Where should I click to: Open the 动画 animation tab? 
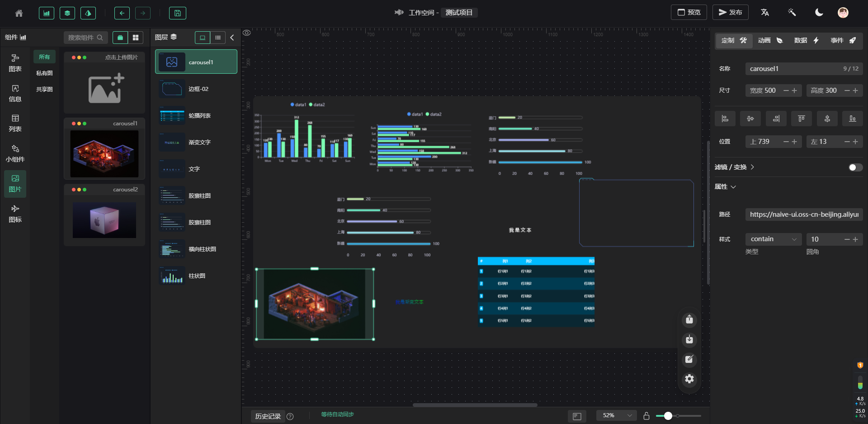tap(770, 40)
